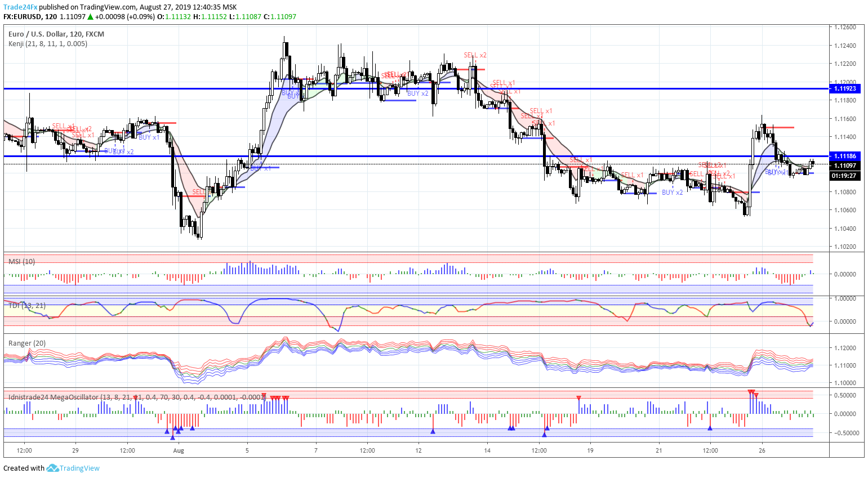Click the green up-arrow price change icon
Viewport: 868px width, 478px height.
[x=90, y=17]
